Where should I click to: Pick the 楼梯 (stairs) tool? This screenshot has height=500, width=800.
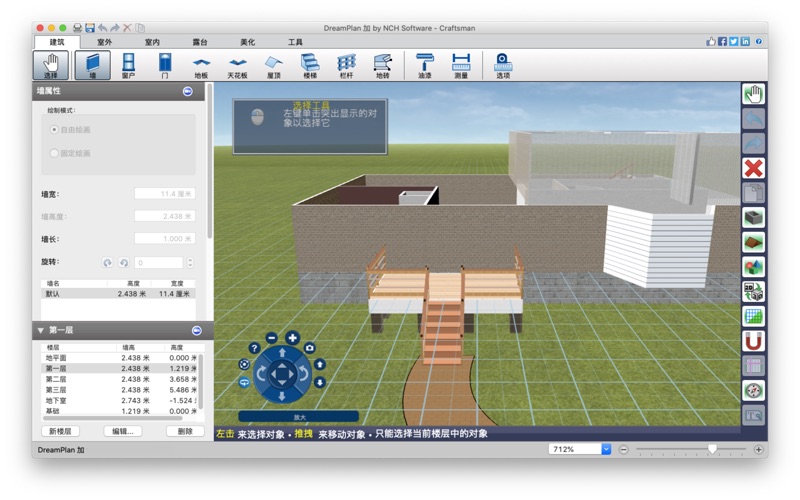[x=310, y=66]
